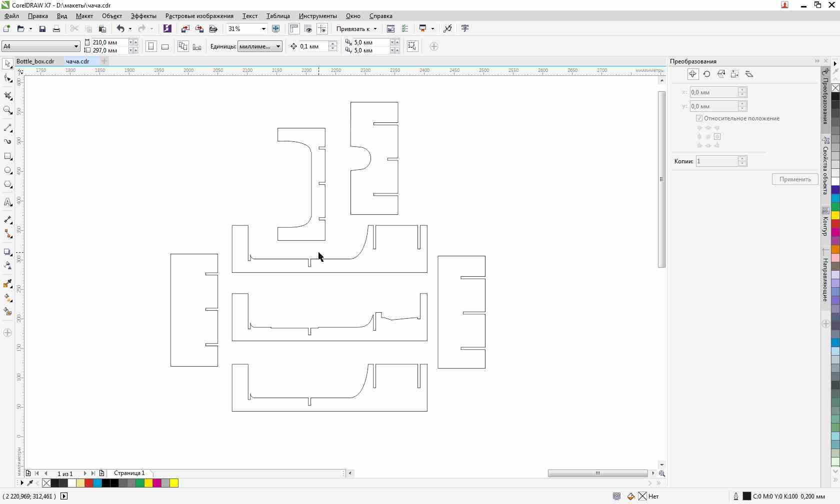Switch to Bottle_box.cdr document tab
Image resolution: width=840 pixels, height=504 pixels.
35,61
